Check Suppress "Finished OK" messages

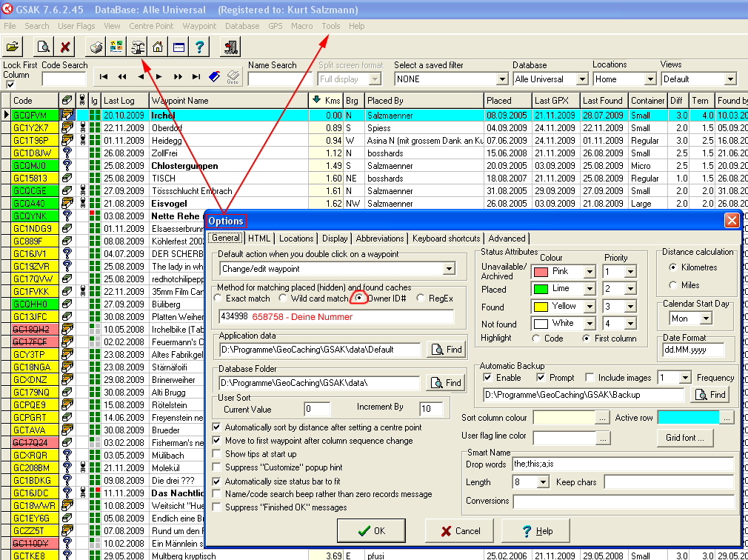pos(216,507)
